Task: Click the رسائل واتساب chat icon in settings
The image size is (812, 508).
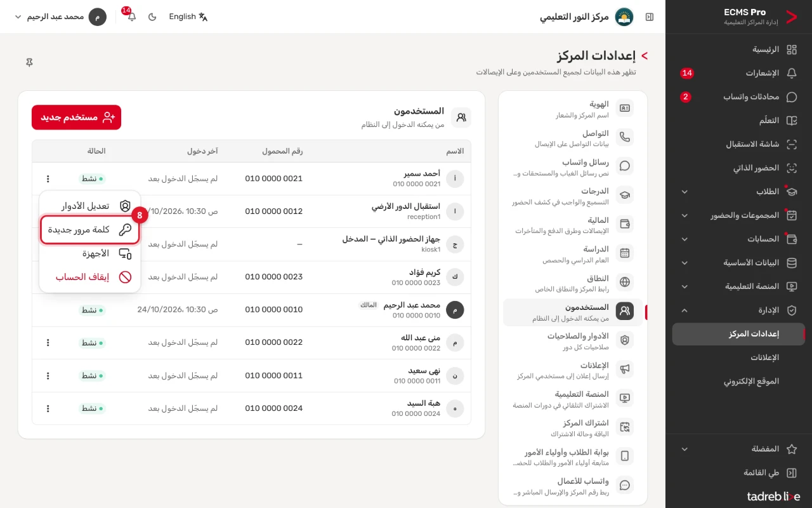Action: [x=625, y=166]
